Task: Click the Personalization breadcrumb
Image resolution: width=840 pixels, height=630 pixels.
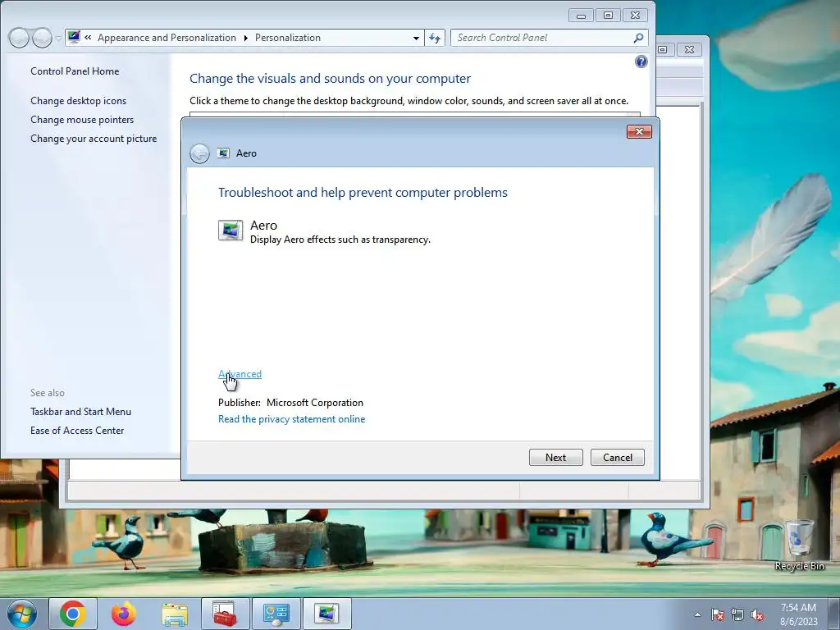Action: point(288,38)
